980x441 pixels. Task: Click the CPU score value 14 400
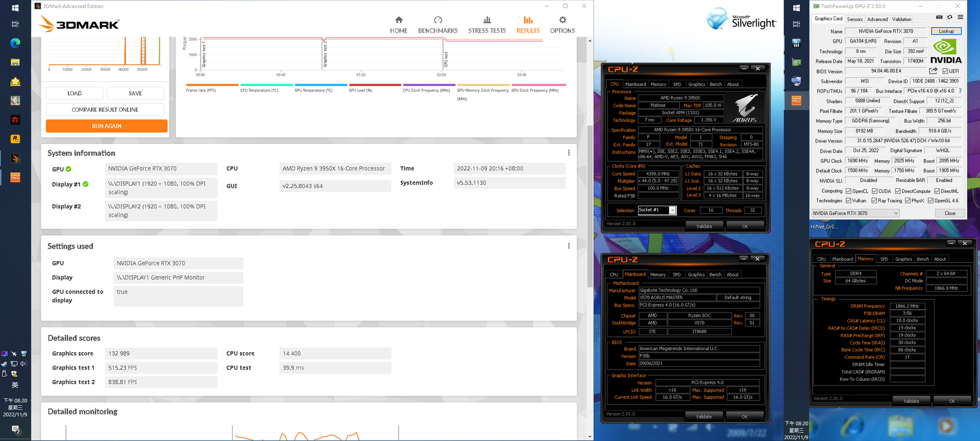pyautogui.click(x=335, y=353)
